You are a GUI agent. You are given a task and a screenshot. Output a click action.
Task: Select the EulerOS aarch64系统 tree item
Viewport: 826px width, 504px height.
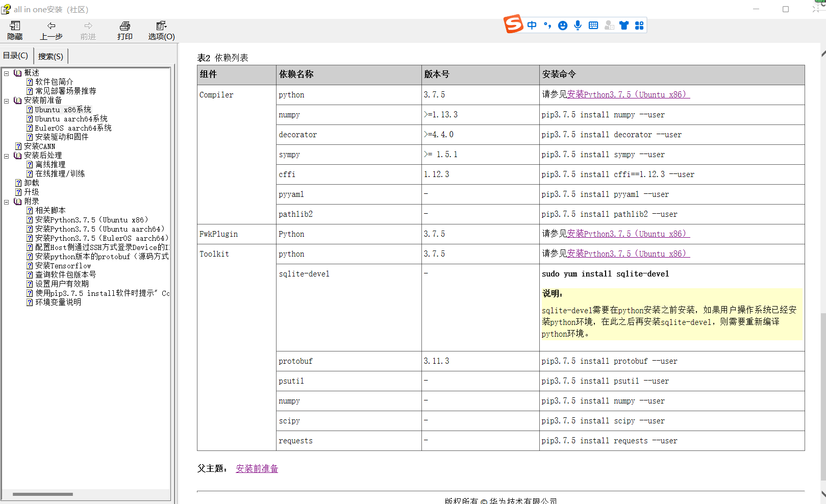tap(73, 128)
